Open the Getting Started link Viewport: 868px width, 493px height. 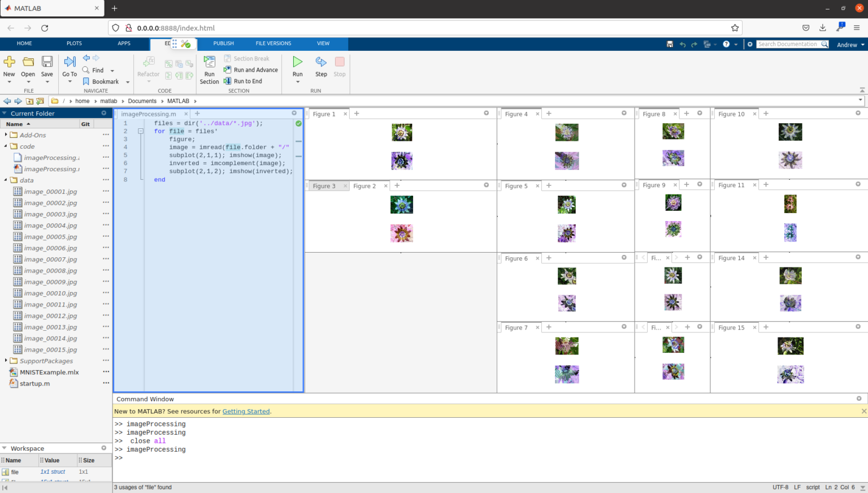click(246, 411)
